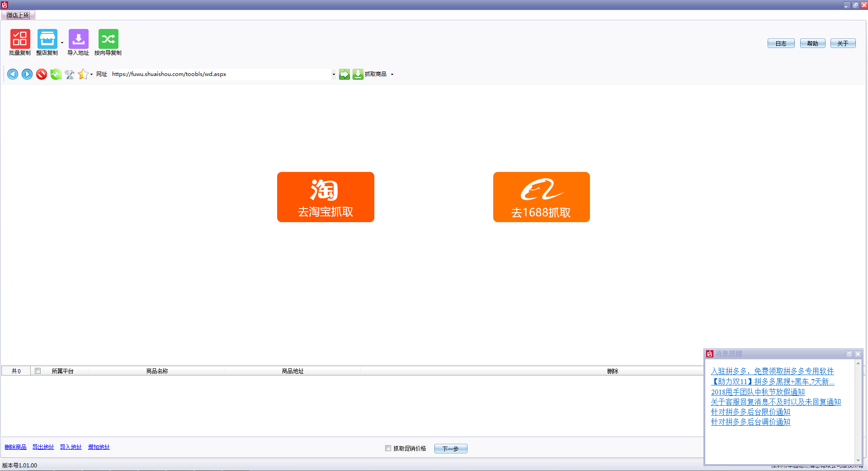Toggle the select-all checkbox in table header
868x471 pixels.
pyautogui.click(x=38, y=371)
